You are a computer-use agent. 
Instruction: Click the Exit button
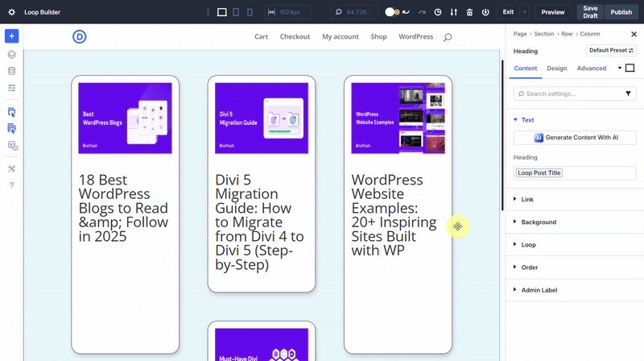tap(508, 12)
